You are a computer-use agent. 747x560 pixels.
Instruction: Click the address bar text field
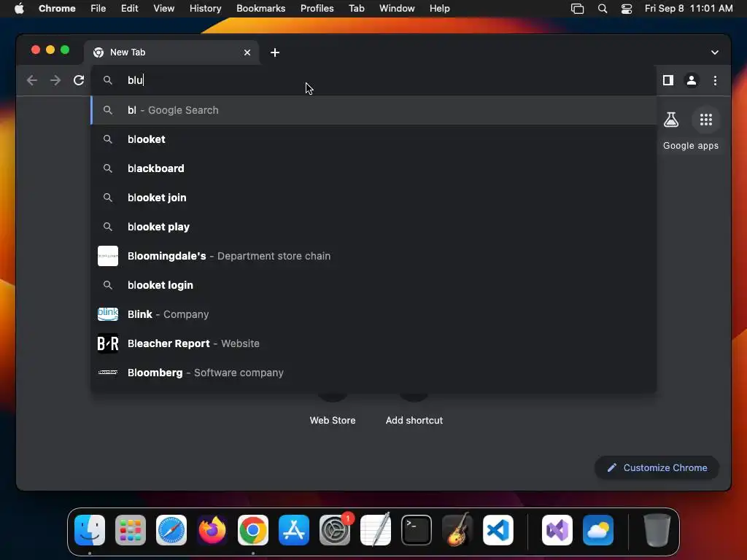[373, 80]
